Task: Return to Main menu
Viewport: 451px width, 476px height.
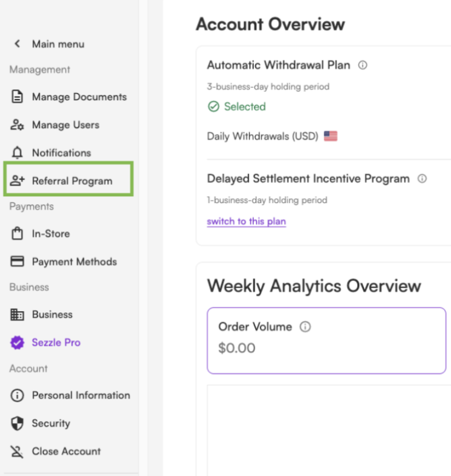Action: pos(58,44)
